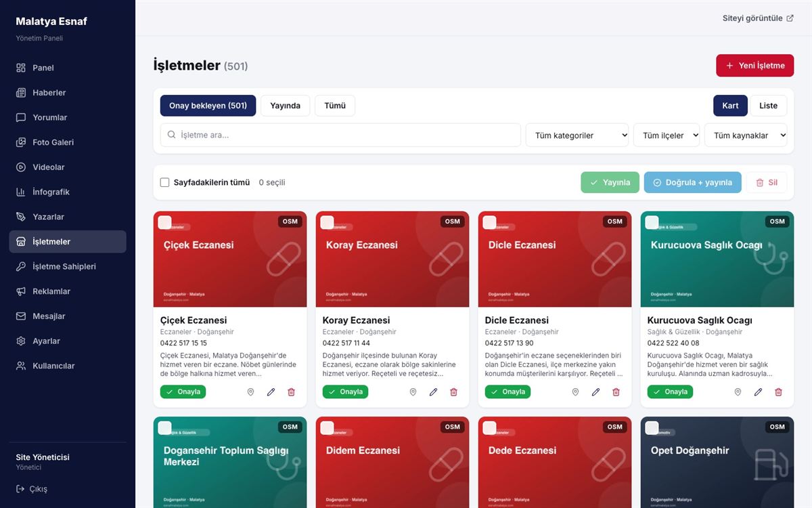Screen dimensions: 812x508
Task: Show location pin for Dicle Eczanesi
Action: tap(575, 392)
